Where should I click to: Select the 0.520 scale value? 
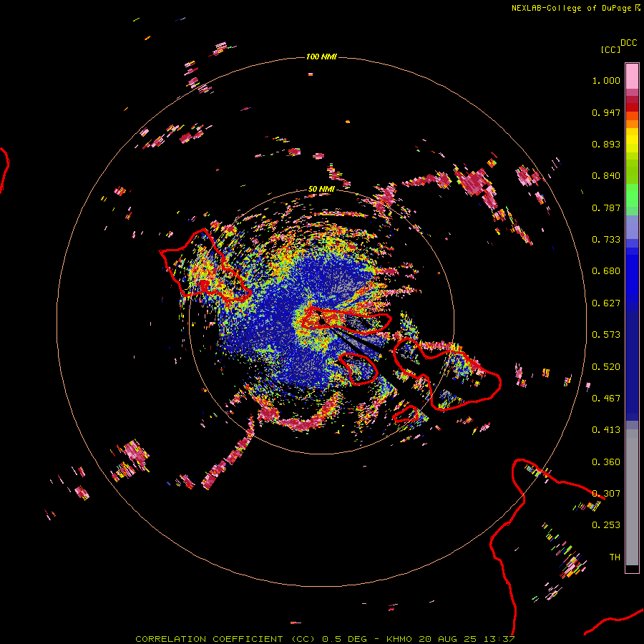pos(606,367)
